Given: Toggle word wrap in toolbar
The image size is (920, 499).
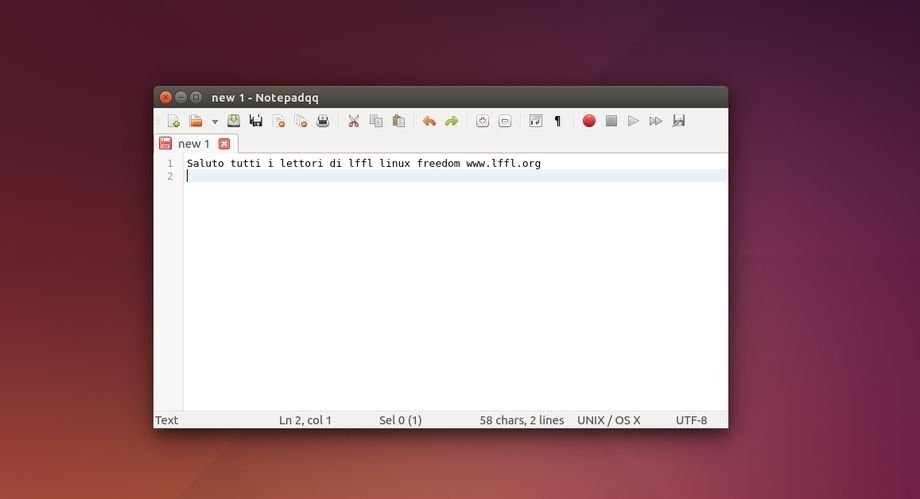Looking at the screenshot, I should tap(535, 121).
